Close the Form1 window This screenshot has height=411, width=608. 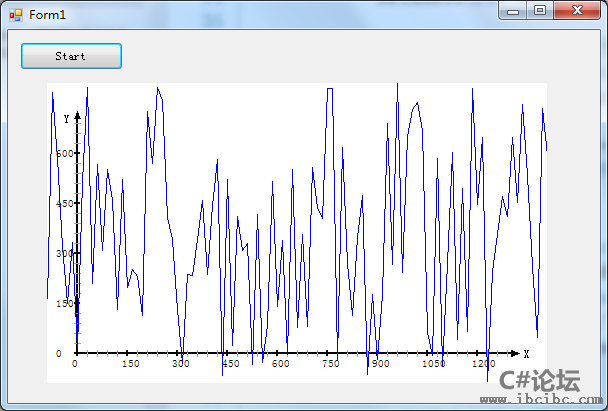(x=577, y=11)
